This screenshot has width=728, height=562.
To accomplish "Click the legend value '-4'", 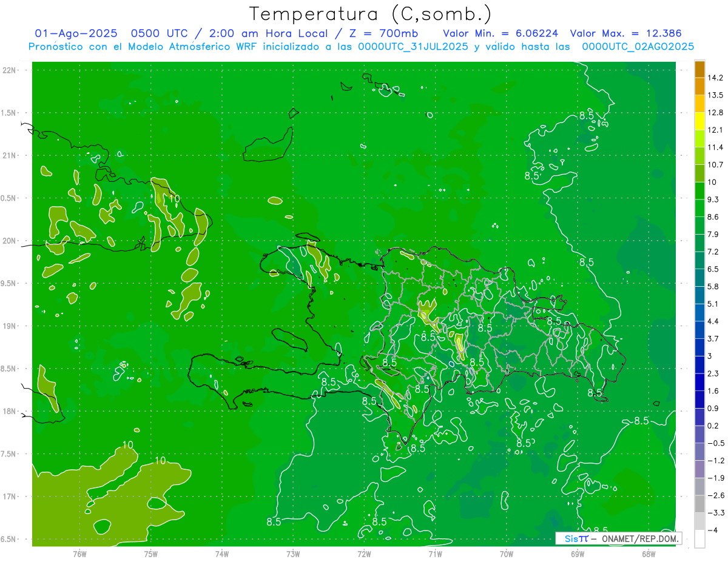I will point(712,530).
